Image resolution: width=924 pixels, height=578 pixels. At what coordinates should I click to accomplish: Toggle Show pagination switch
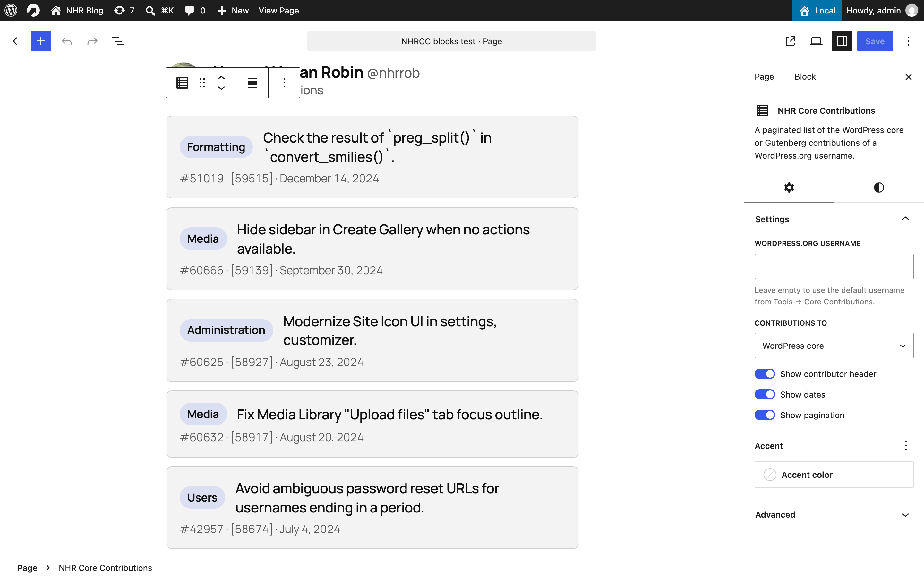click(765, 415)
